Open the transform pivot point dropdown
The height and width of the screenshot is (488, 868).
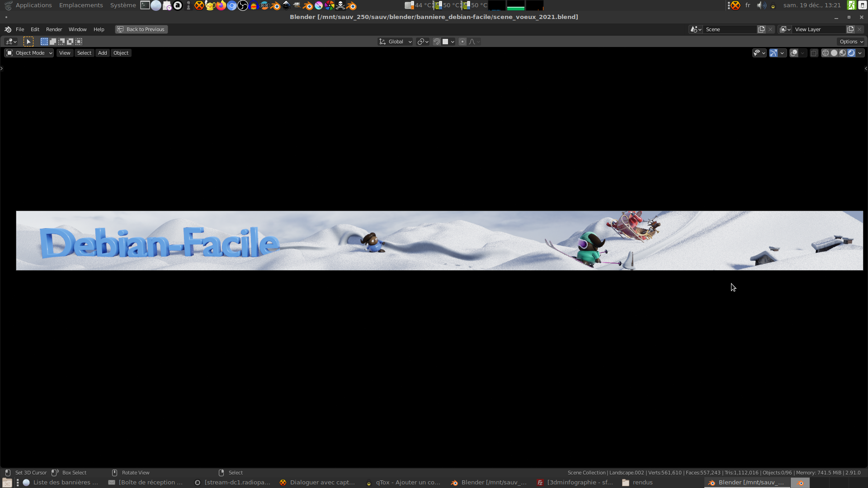pyautogui.click(x=423, y=42)
